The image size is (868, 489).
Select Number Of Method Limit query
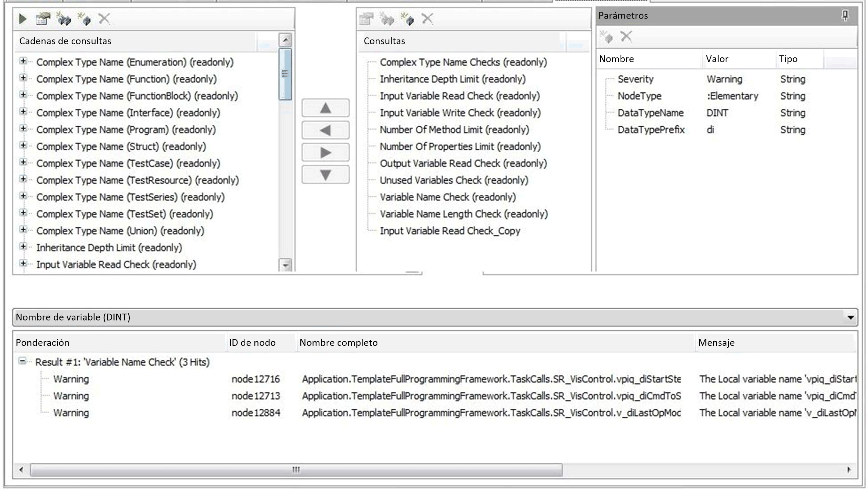(x=454, y=130)
